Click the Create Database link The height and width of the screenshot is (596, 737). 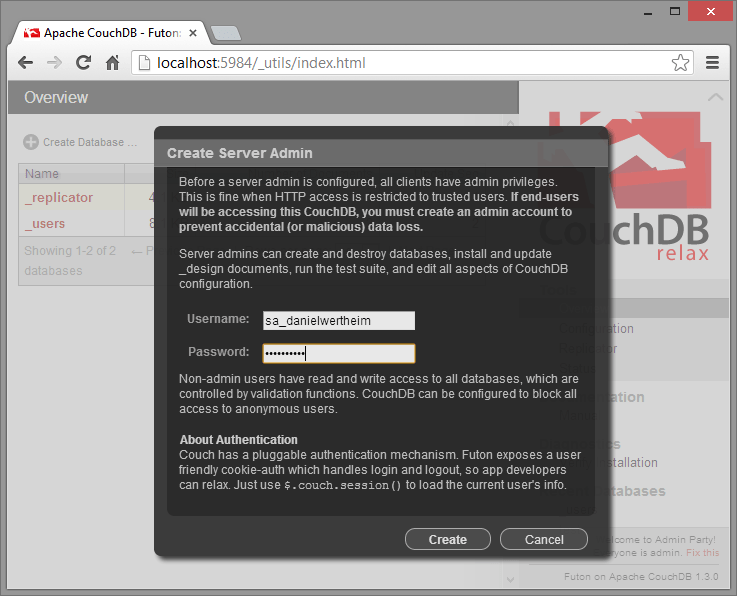point(90,142)
